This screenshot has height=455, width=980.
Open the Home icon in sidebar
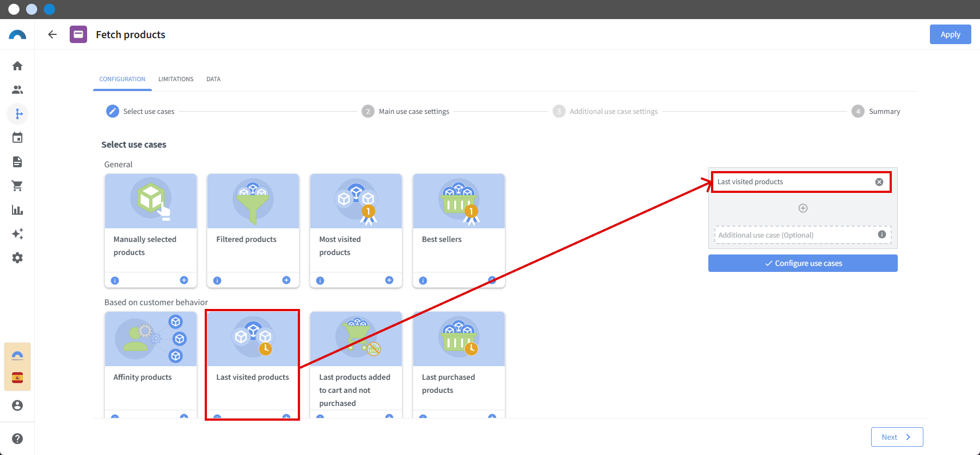[17, 66]
